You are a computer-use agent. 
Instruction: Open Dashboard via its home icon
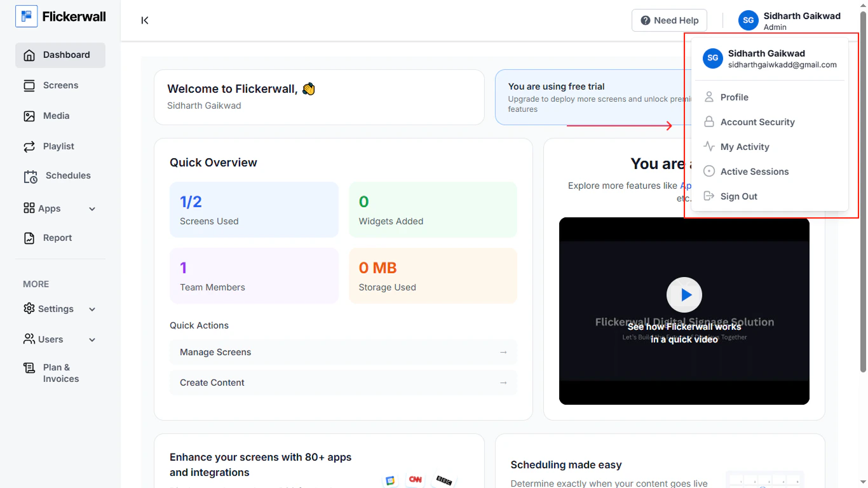tap(29, 55)
